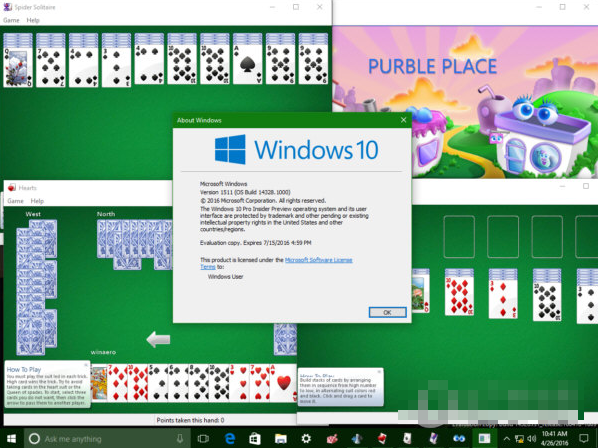The image size is (598, 448).
Task: Click OK in the About Windows dialog
Action: 387,312
